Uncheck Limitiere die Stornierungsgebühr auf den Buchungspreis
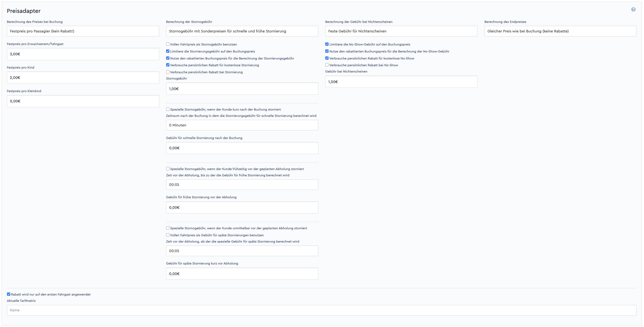Screen dimensions: 644x327 168,51
